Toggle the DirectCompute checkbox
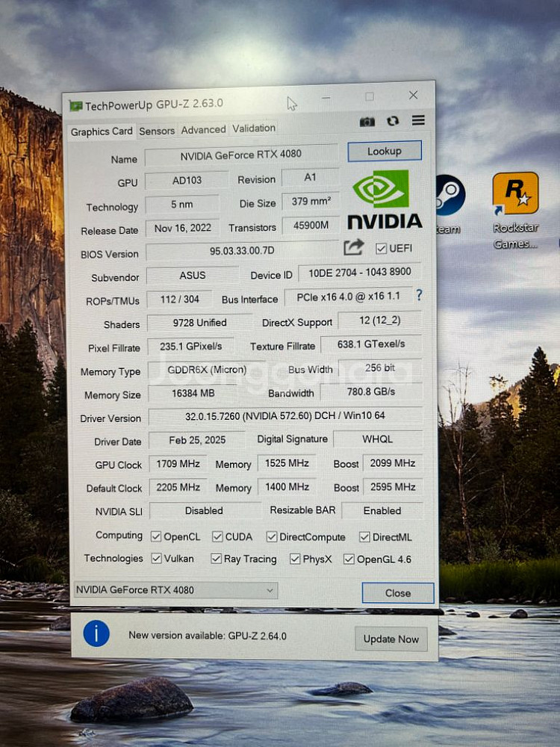This screenshot has height=747, width=560. click(272, 537)
